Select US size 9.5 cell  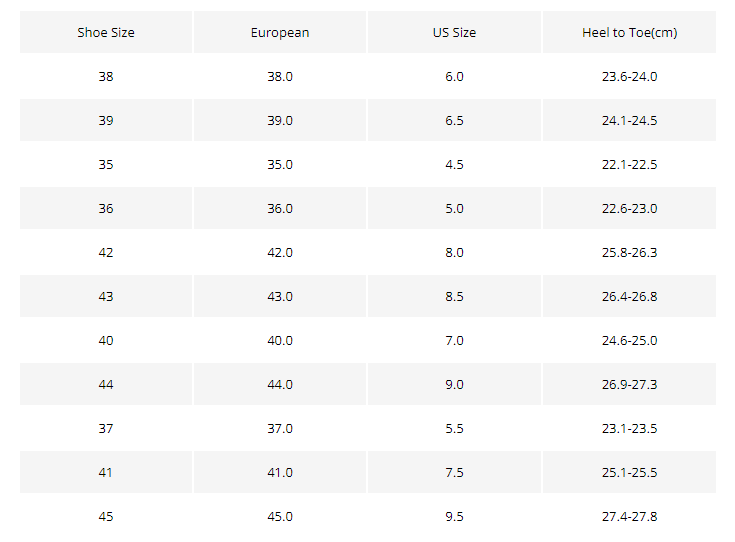(x=454, y=516)
